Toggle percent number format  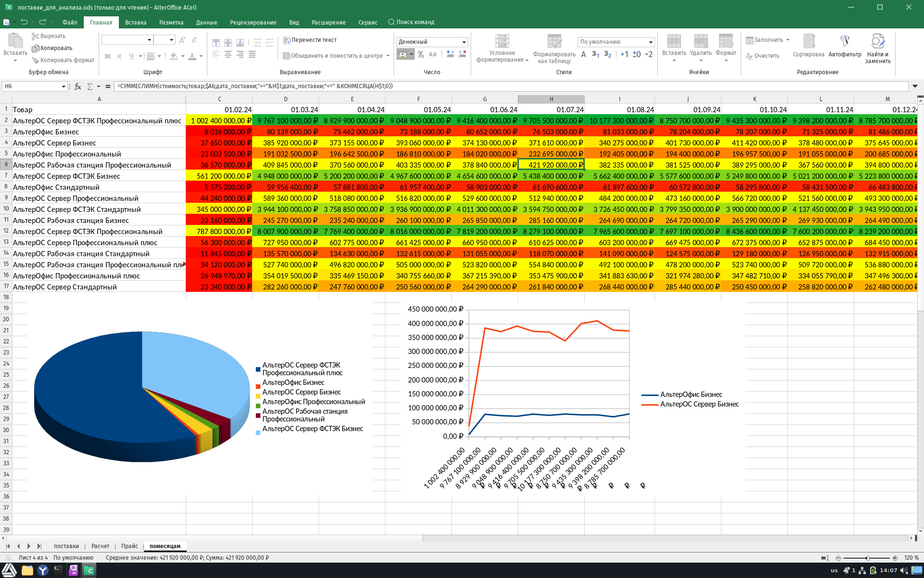point(421,54)
